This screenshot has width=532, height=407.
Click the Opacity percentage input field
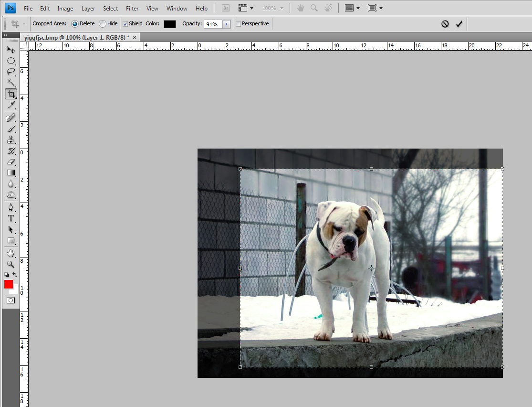coord(213,24)
